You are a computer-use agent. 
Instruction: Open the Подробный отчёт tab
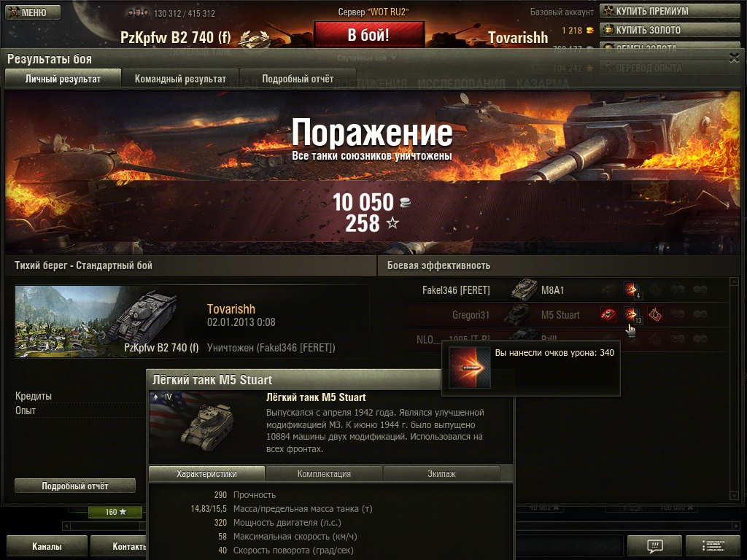[x=298, y=79]
